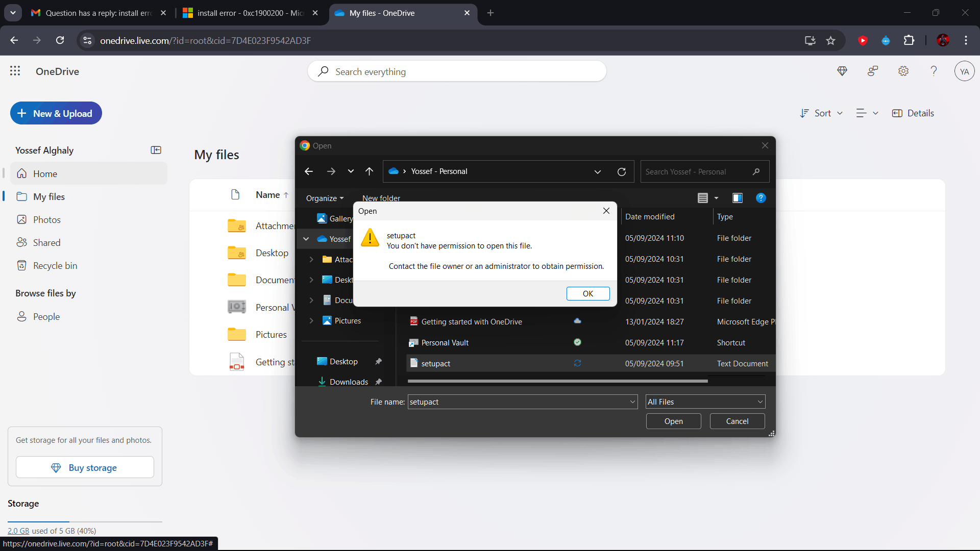
Task: Open Chrome extensions puzzle icon
Action: coord(909,41)
